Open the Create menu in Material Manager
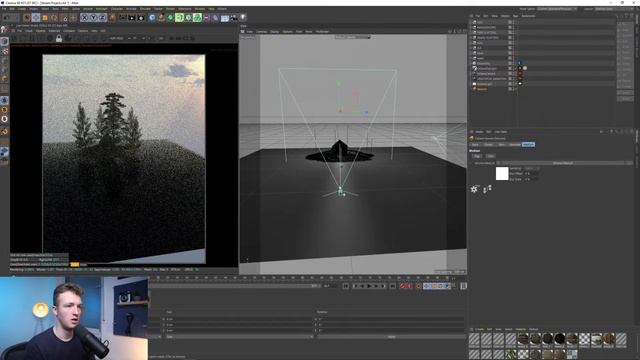640x360 pixels. pyautogui.click(x=479, y=329)
